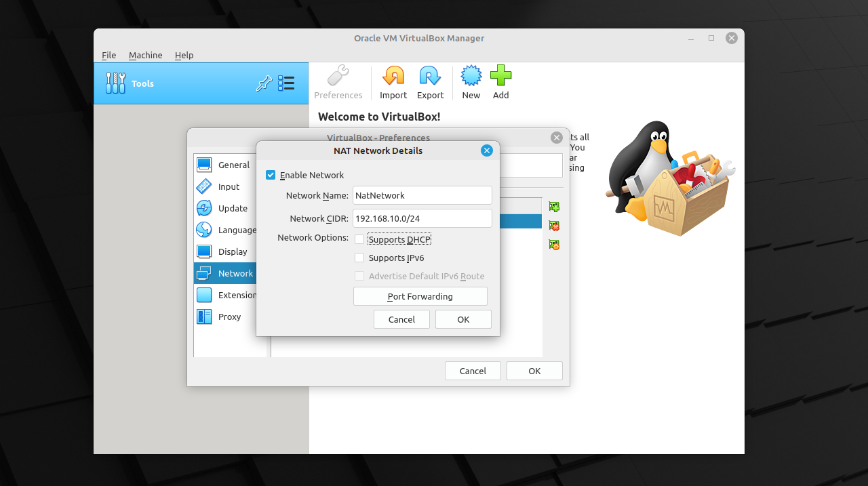Viewport: 868px width, 486px height.
Task: Select Proxy category in Preferences sidebar
Action: (x=225, y=317)
